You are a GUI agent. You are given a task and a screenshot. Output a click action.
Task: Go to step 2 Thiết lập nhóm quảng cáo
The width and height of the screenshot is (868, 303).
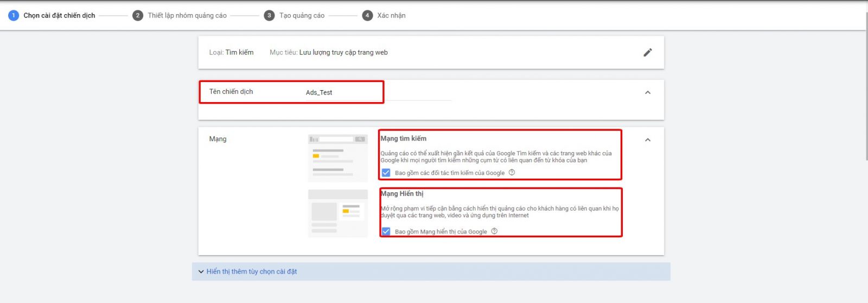[x=180, y=15]
